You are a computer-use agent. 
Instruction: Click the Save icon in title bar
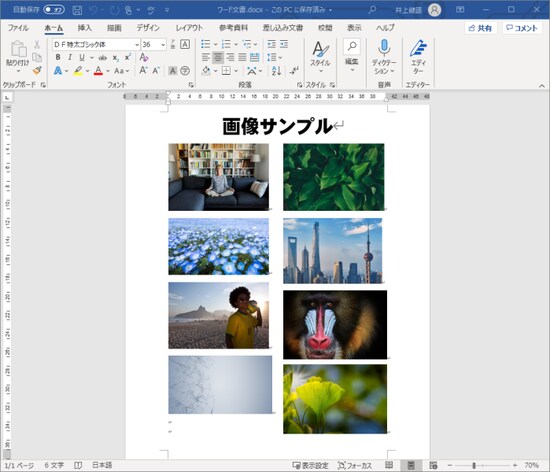[x=77, y=10]
